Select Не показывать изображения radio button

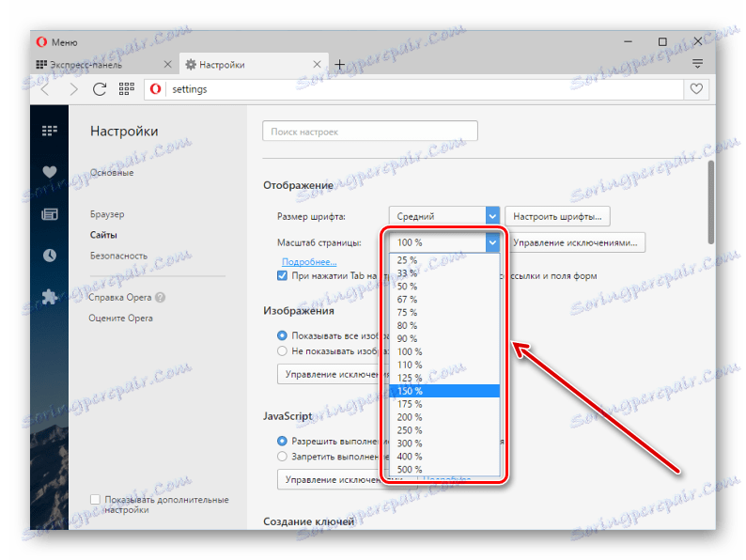coord(282,351)
